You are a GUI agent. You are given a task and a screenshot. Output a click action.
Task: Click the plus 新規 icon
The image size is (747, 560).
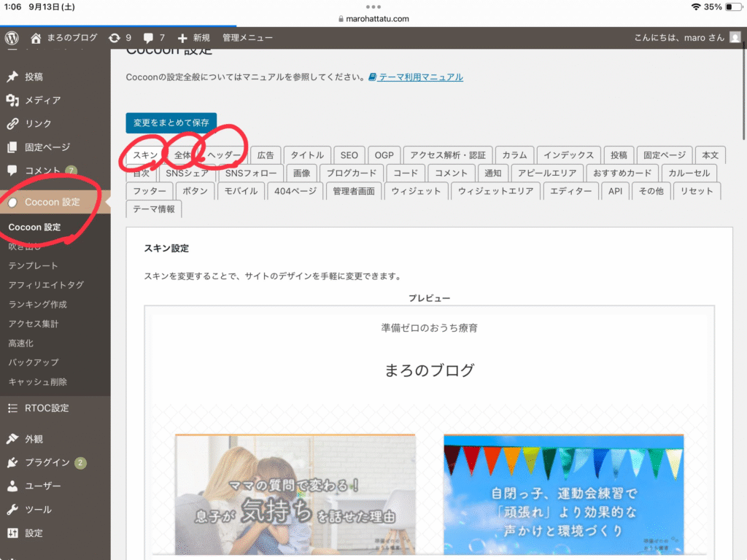point(183,38)
